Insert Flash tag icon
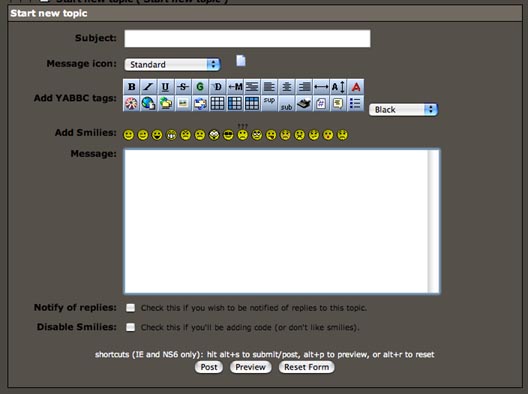Viewport: 528px width, 394px height. [132, 103]
